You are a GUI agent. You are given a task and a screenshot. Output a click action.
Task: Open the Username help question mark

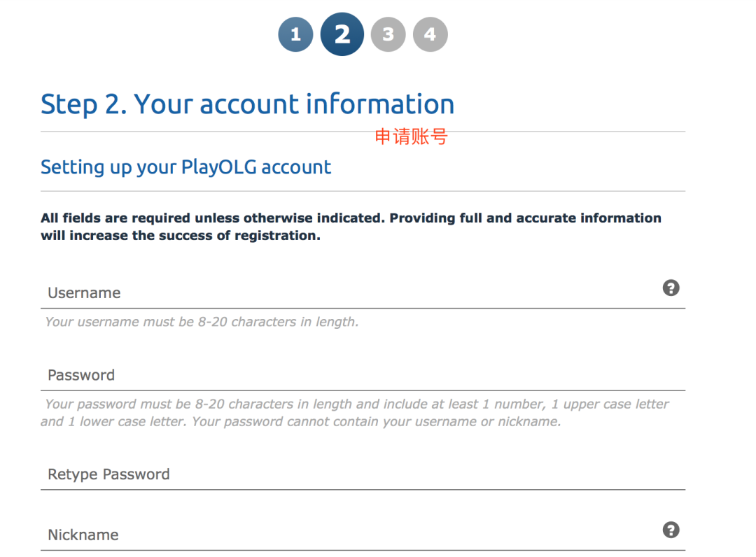click(x=671, y=288)
